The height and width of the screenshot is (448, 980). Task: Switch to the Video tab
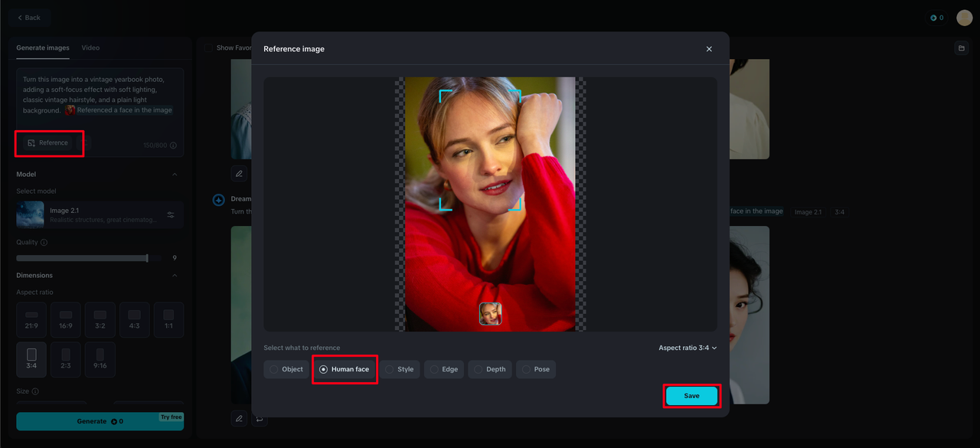pos(90,47)
